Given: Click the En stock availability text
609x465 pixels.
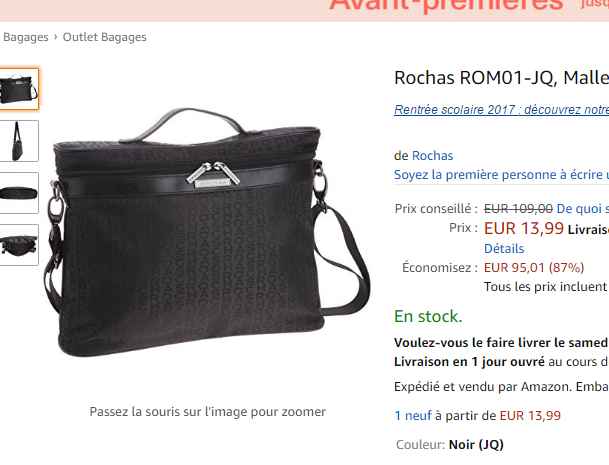Looking at the screenshot, I should (x=428, y=316).
